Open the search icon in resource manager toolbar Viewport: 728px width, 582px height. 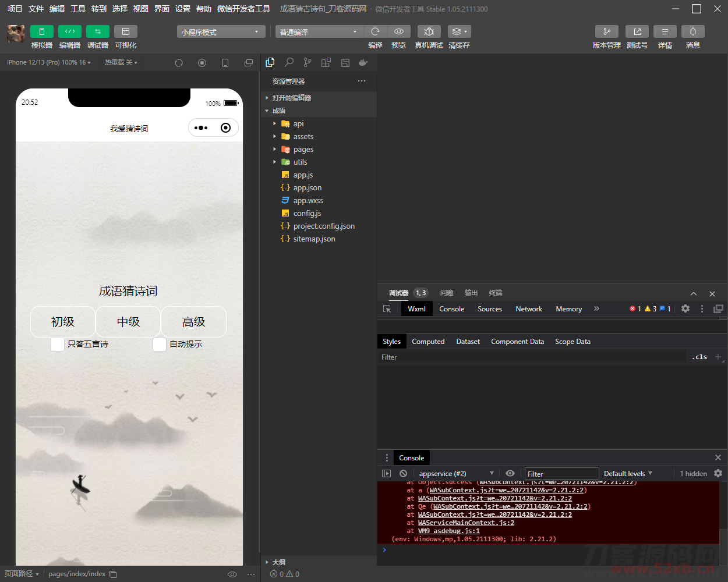tap(289, 62)
